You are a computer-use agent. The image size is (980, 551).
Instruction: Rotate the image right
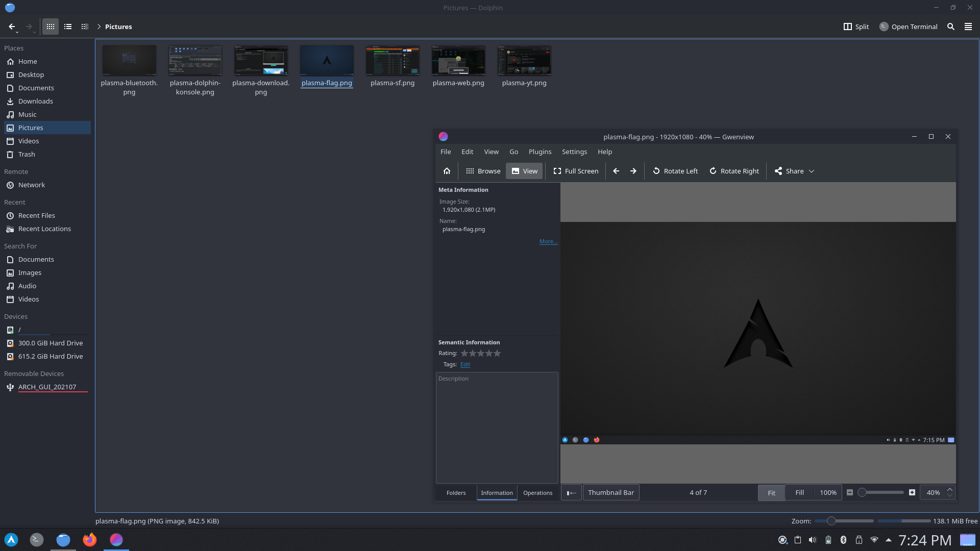click(x=734, y=171)
